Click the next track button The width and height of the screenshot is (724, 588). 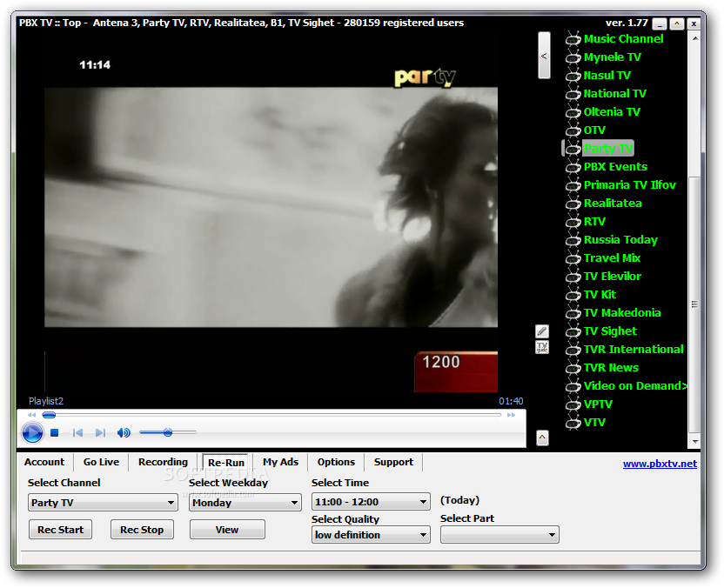pos(100,432)
